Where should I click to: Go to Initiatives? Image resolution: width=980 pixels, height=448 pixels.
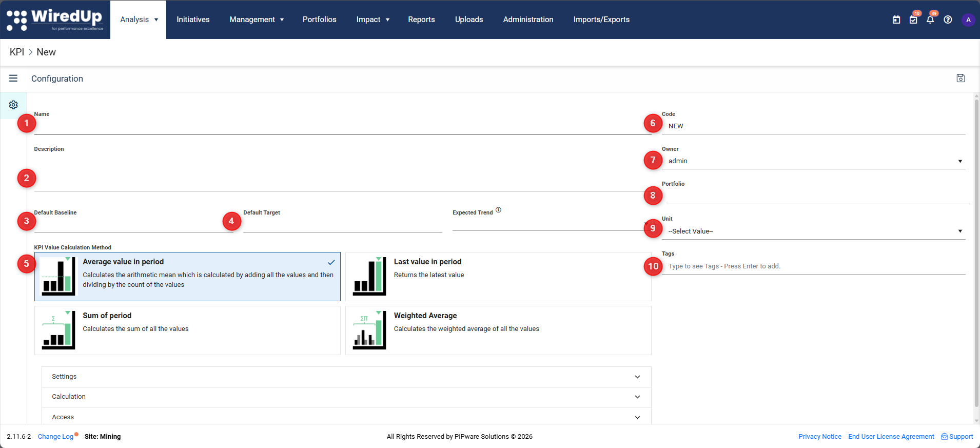tap(193, 20)
